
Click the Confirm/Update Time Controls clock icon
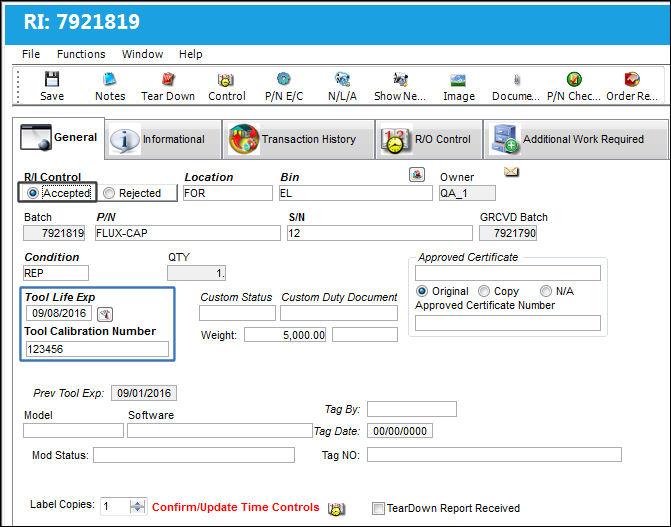pos(336,509)
